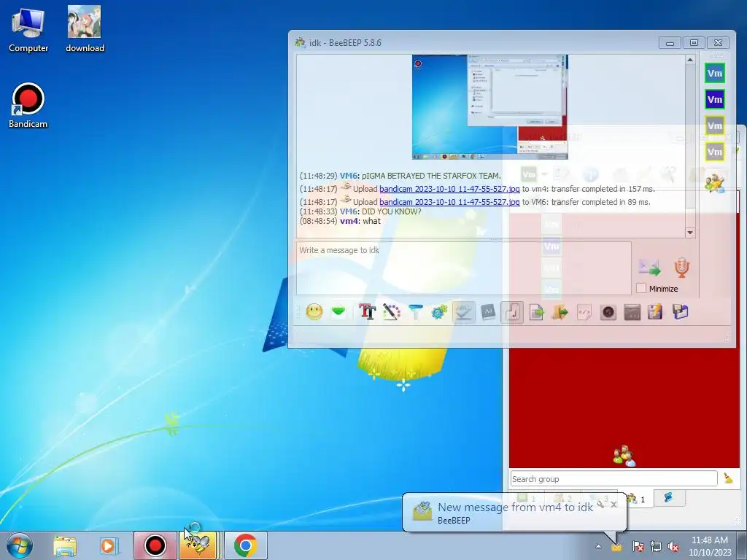Launch Windows Media Player from taskbar

(108, 545)
